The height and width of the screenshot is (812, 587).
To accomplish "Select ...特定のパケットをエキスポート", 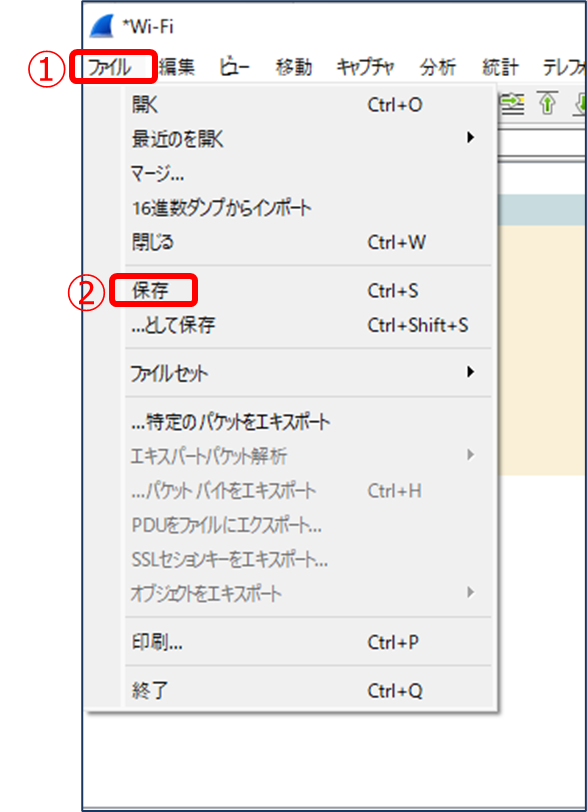I will pyautogui.click(x=308, y=422).
